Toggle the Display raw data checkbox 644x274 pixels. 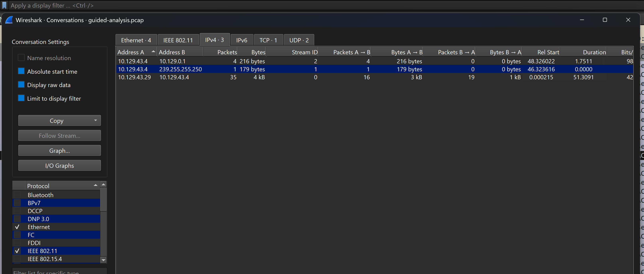(x=21, y=85)
